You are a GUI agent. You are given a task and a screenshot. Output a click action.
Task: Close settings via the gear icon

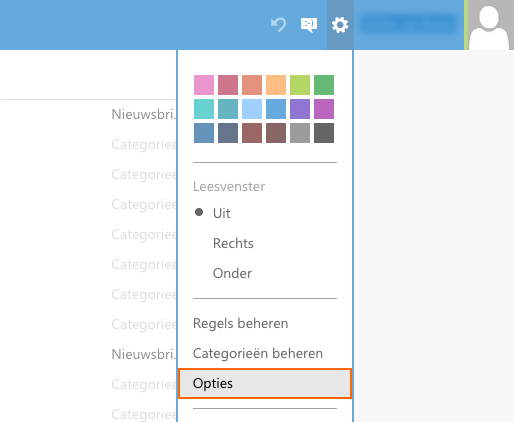click(340, 25)
